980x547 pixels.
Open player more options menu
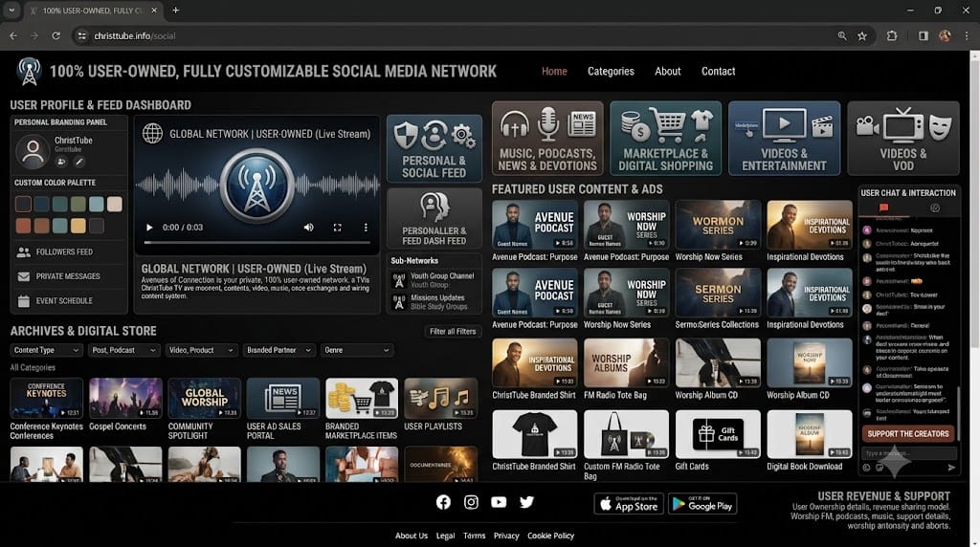366,228
